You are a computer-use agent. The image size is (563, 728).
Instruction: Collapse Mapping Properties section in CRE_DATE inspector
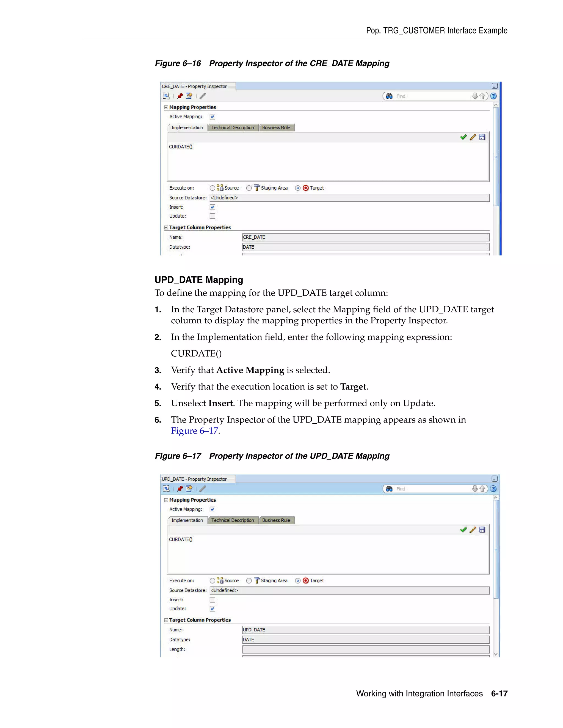click(166, 107)
